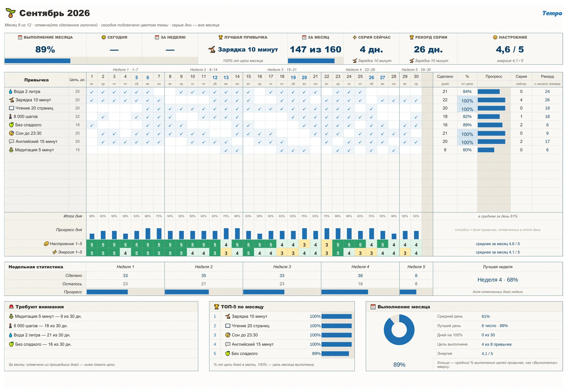Click the sleeping face icon for Сон до 23:30
The height and width of the screenshot is (392, 567).
coord(12,133)
